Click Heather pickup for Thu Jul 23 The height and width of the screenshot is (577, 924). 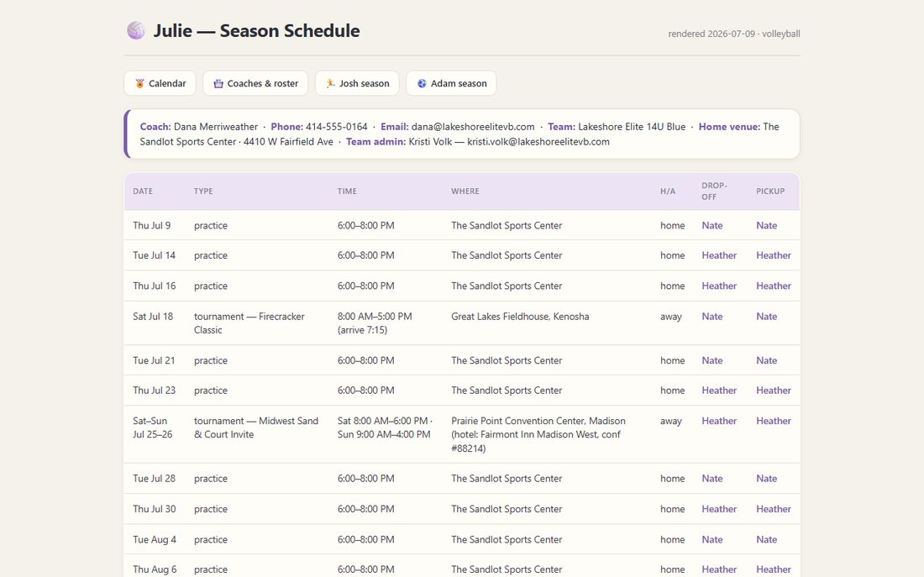coord(773,391)
